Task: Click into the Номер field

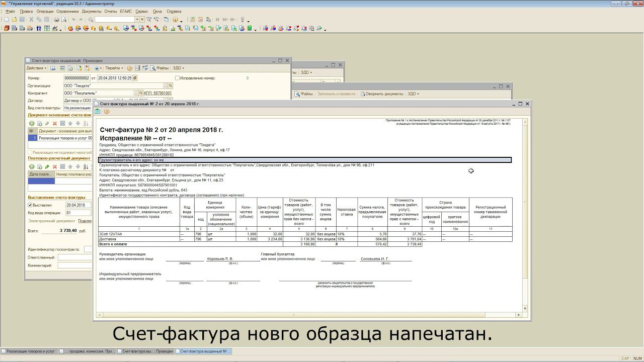Action: pos(77,78)
